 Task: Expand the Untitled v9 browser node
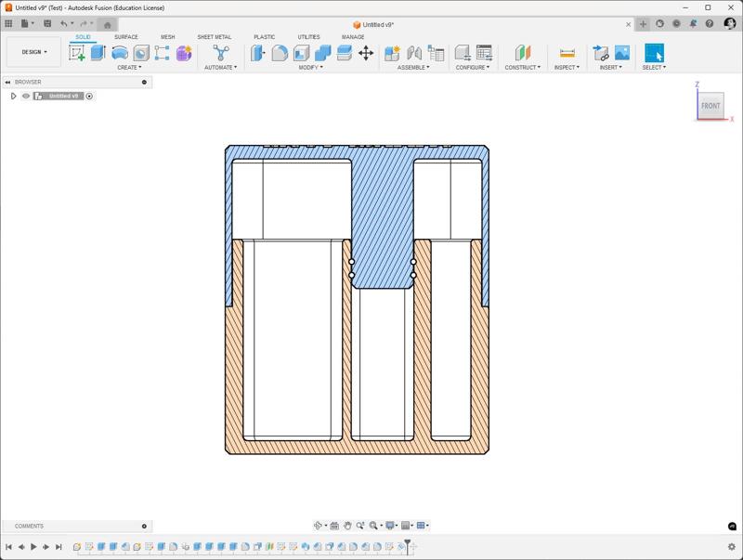[x=13, y=97]
